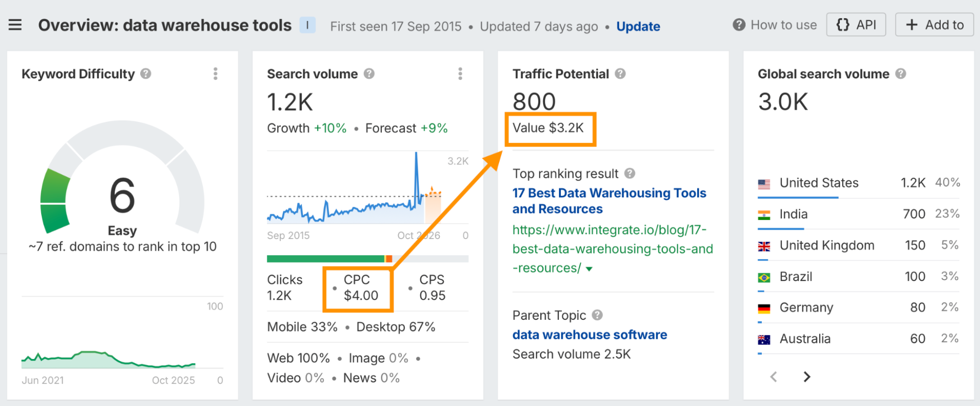The image size is (980, 406).
Task: Click the green clicks distribution bar
Action: click(325, 259)
